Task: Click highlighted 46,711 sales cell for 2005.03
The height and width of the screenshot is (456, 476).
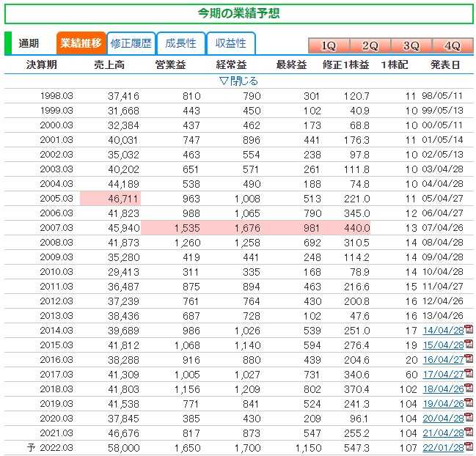Action: pyautogui.click(x=110, y=199)
